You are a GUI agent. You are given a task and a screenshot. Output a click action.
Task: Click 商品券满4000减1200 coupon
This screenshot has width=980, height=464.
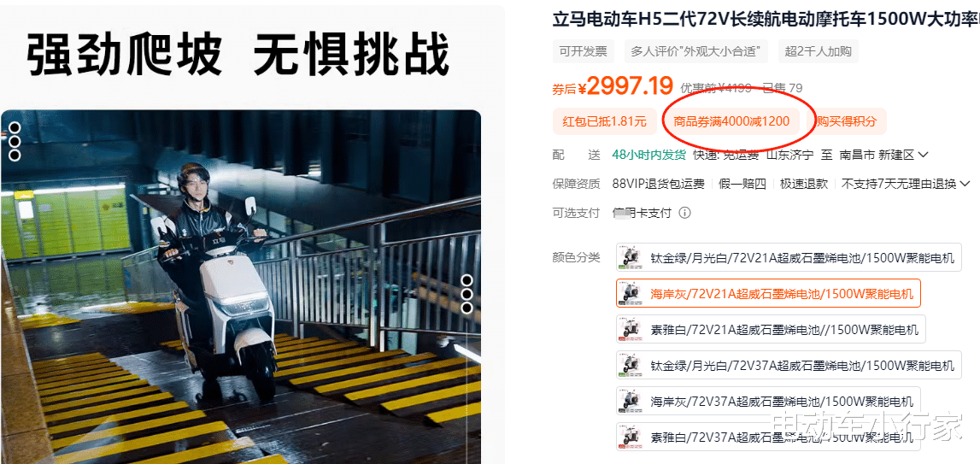(x=731, y=121)
